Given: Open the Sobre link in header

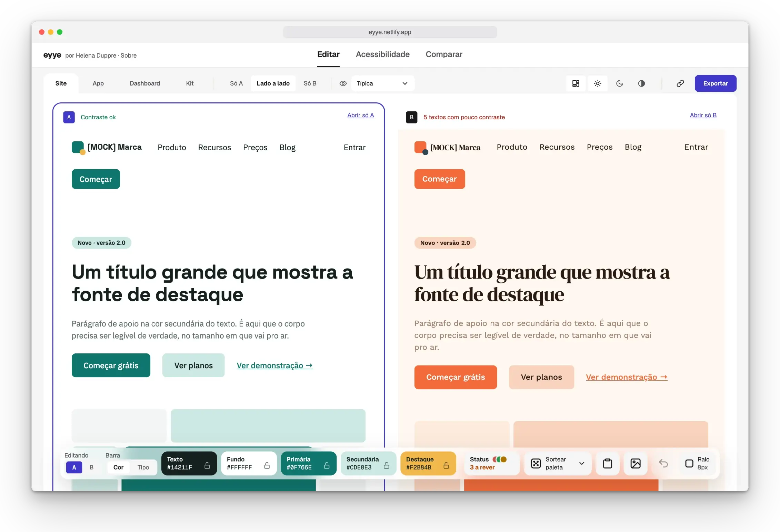Looking at the screenshot, I should click(x=129, y=56).
